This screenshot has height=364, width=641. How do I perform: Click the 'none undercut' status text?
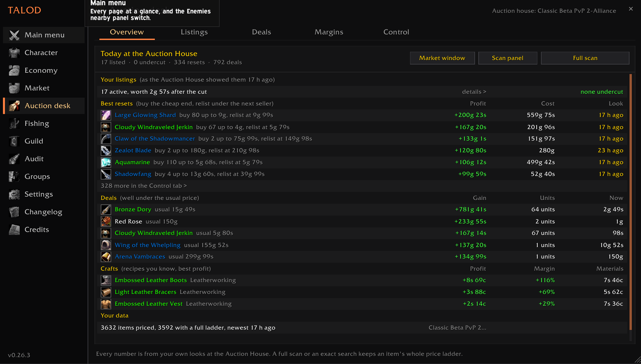point(602,92)
